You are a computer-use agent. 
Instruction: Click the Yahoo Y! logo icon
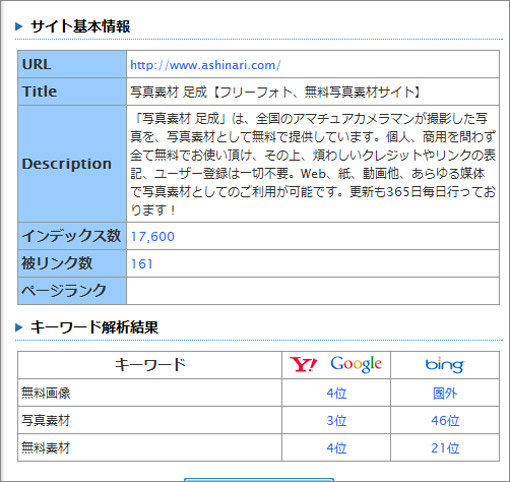click(303, 364)
